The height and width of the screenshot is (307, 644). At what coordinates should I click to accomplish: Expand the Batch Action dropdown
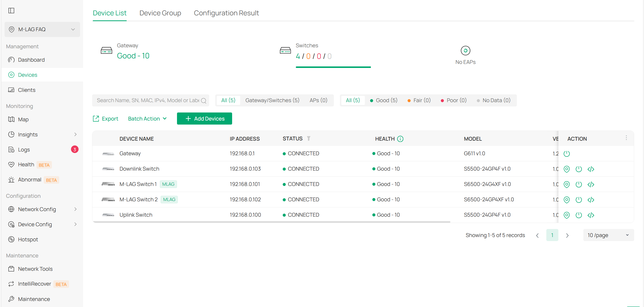147,119
